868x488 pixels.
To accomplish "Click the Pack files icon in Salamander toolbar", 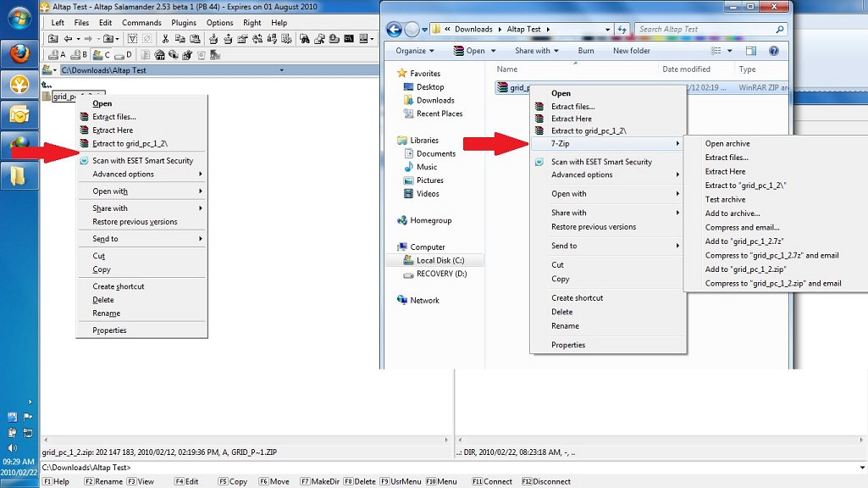I will 213,39.
